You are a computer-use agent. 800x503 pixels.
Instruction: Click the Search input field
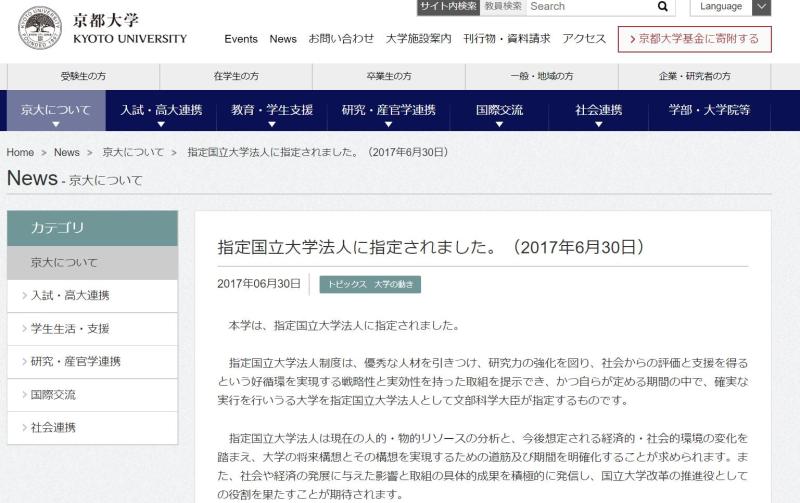[590, 7]
